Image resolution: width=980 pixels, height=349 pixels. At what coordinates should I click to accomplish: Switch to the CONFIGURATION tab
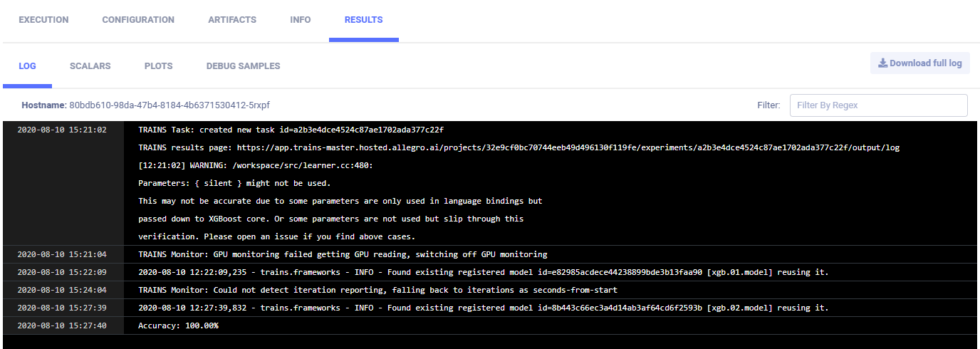point(138,20)
